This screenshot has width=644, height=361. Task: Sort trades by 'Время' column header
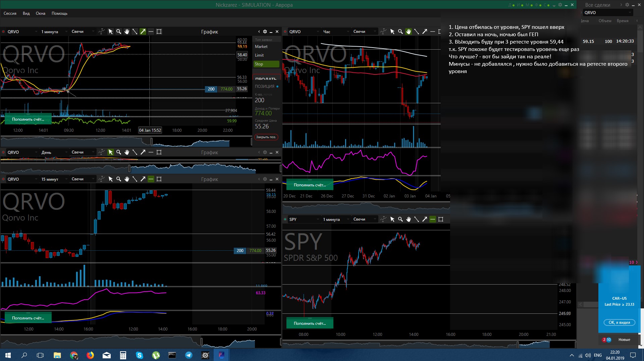(623, 21)
